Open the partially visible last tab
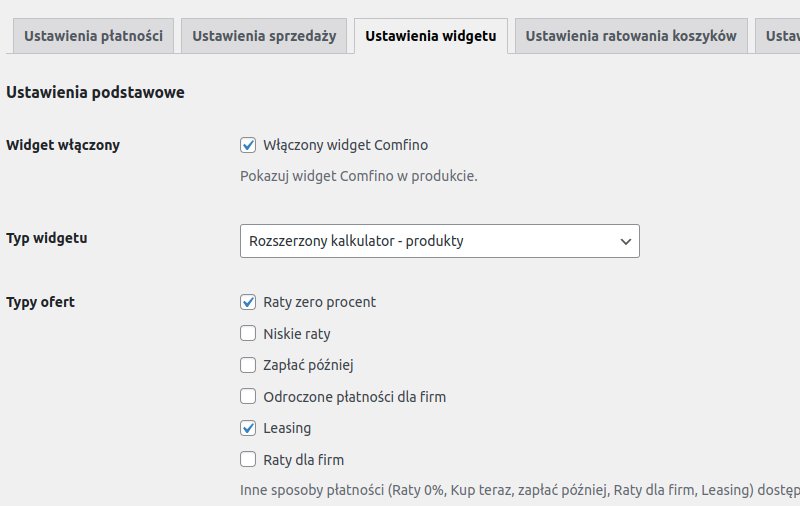Image resolution: width=800 pixels, height=506 pixels. click(x=778, y=36)
